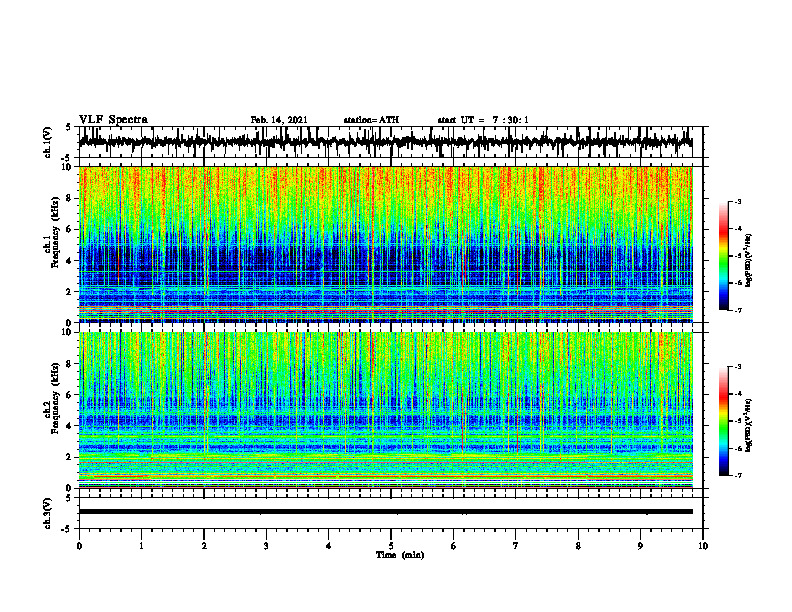
Task: Click time axis tick label "6"
Action: pos(453,546)
